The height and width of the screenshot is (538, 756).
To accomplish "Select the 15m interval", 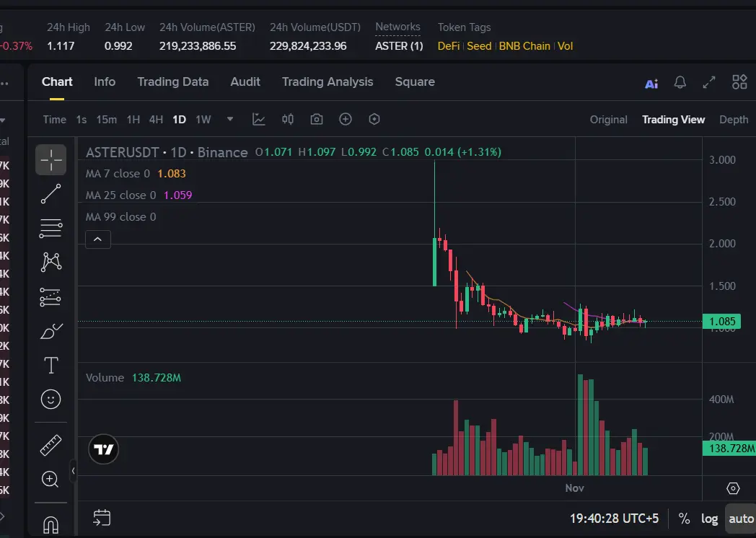I will pyautogui.click(x=107, y=120).
